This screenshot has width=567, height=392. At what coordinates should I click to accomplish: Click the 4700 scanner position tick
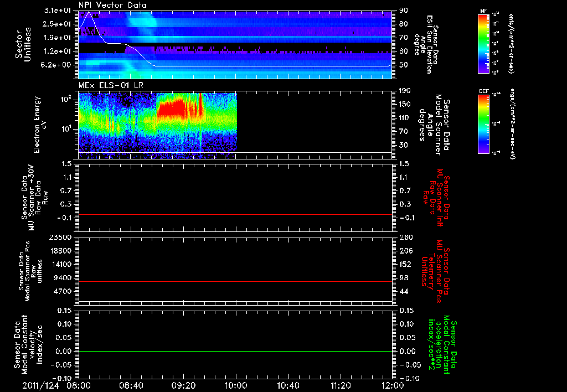point(63,291)
